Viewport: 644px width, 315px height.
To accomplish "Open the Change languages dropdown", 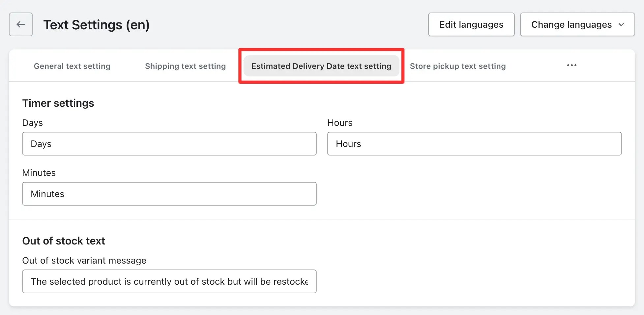I will coord(577,24).
